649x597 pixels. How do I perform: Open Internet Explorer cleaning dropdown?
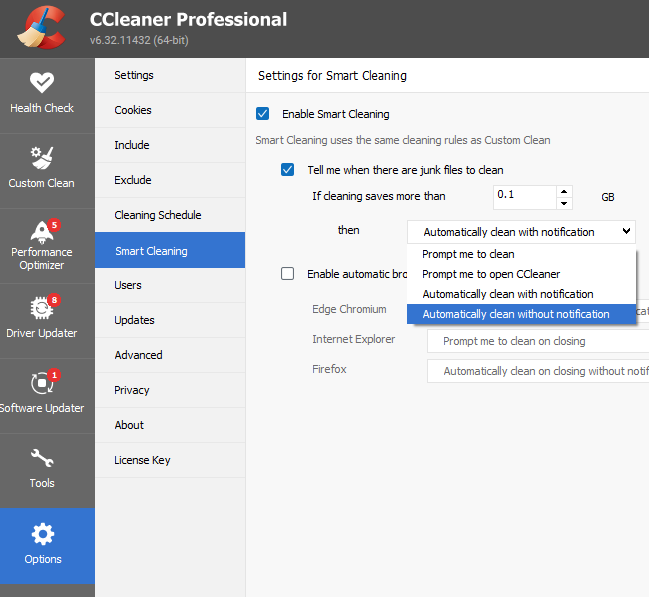[x=538, y=341]
